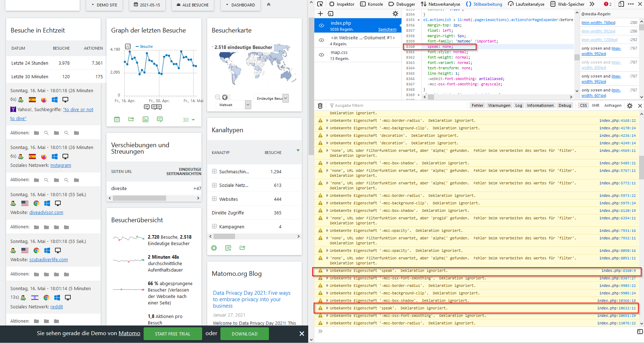Open the DASHBOARD dropdown menu
This screenshot has height=343, width=644.
240,5
